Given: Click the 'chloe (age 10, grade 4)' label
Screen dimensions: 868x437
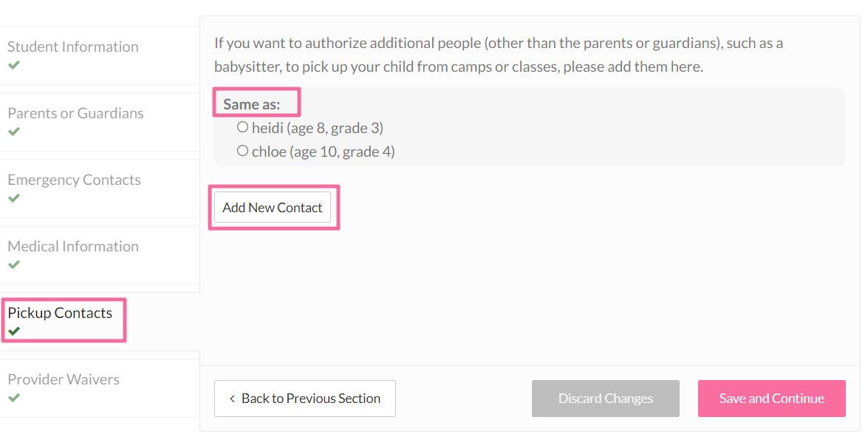Looking at the screenshot, I should 323,152.
